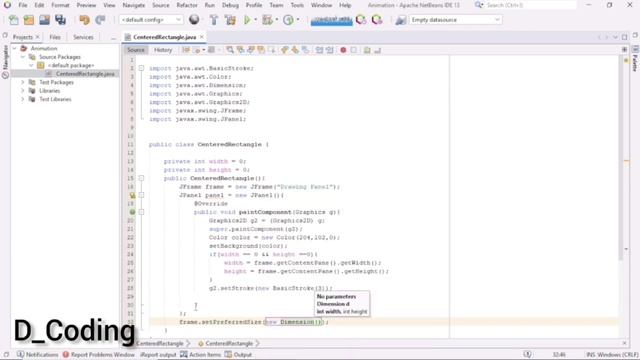Click the Clean and Build icon
Viewport: 640px width, 360px height.
point(230,20)
